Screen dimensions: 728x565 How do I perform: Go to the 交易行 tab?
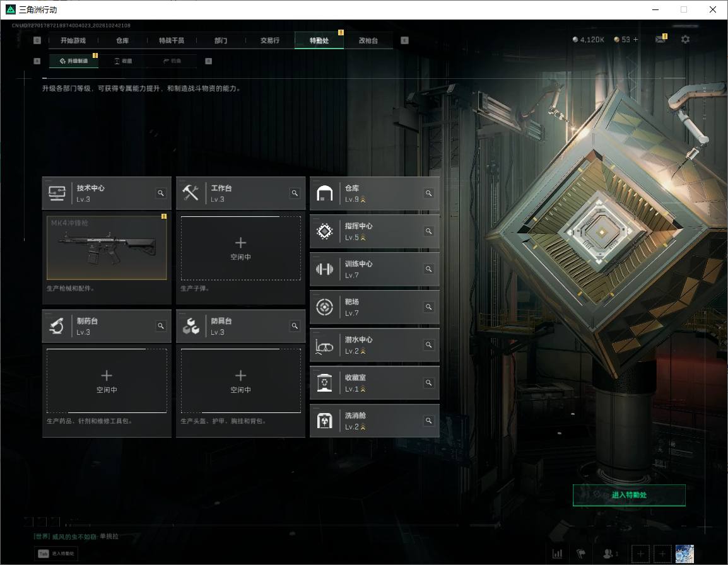(x=270, y=40)
